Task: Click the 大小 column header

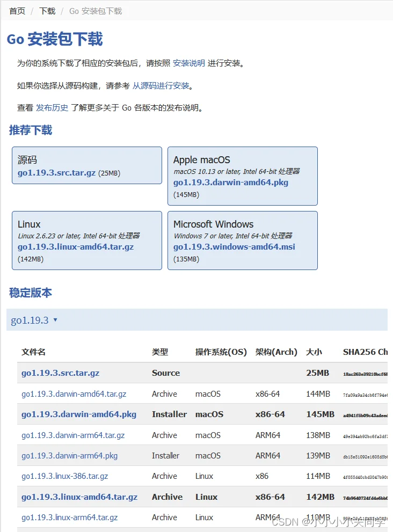Action: click(x=314, y=352)
